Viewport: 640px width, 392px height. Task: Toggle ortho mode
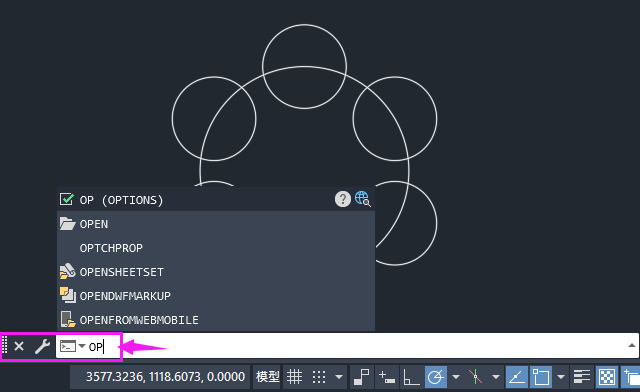click(x=411, y=376)
